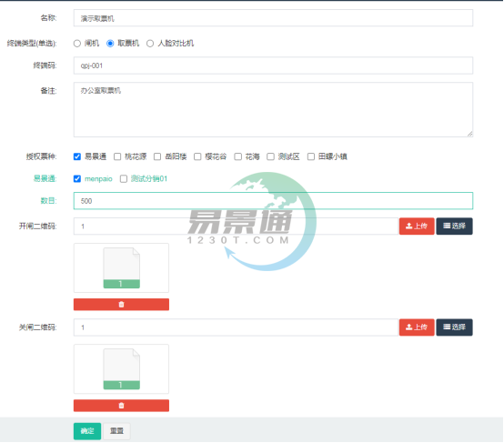The width and height of the screenshot is (504, 443).
Task: Open 选择 list button for 开闸二维码
Action: click(454, 226)
